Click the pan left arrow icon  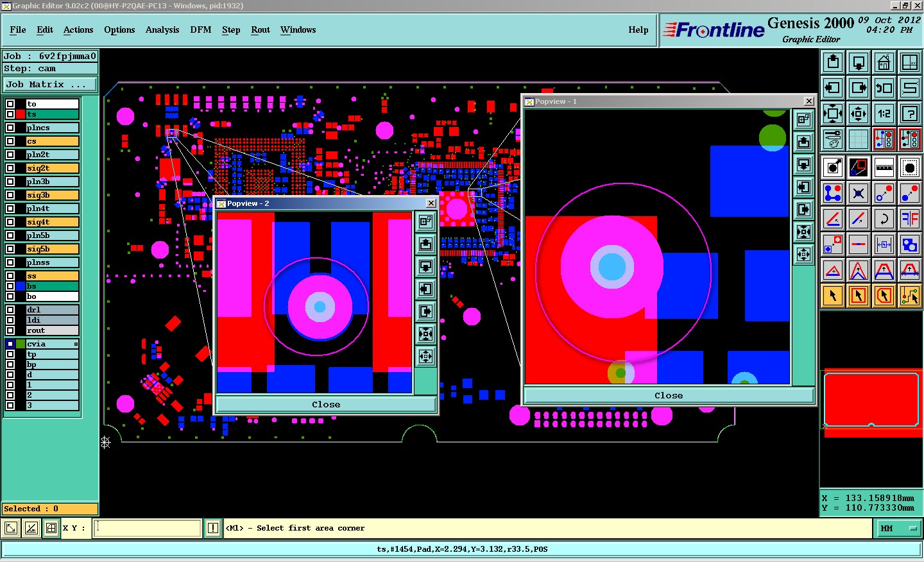point(833,88)
